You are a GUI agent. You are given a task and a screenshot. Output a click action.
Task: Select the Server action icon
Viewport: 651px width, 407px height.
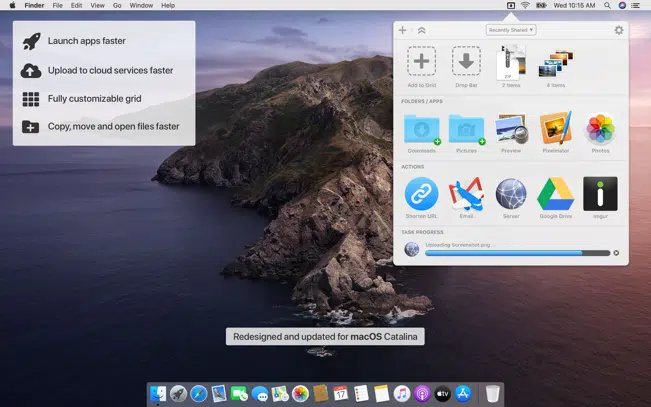click(511, 194)
